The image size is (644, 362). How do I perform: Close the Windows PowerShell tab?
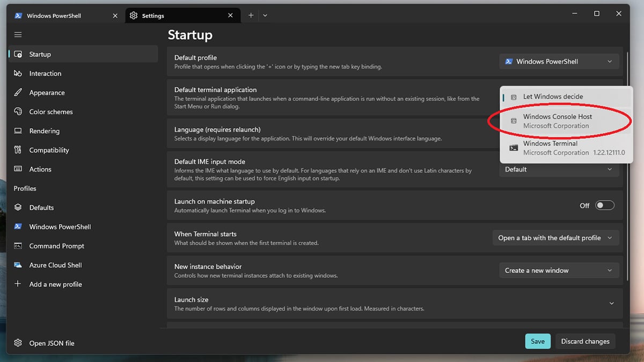pyautogui.click(x=115, y=16)
